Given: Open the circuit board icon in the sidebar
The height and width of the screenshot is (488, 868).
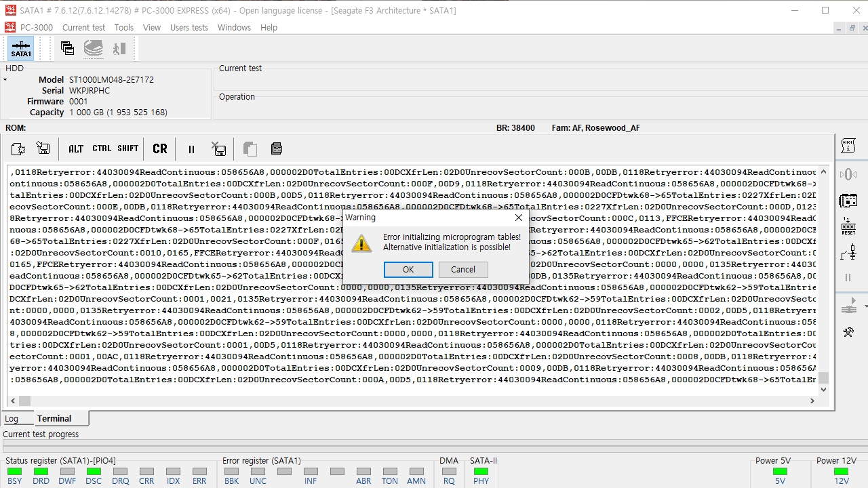Looking at the screenshot, I should pyautogui.click(x=848, y=201).
